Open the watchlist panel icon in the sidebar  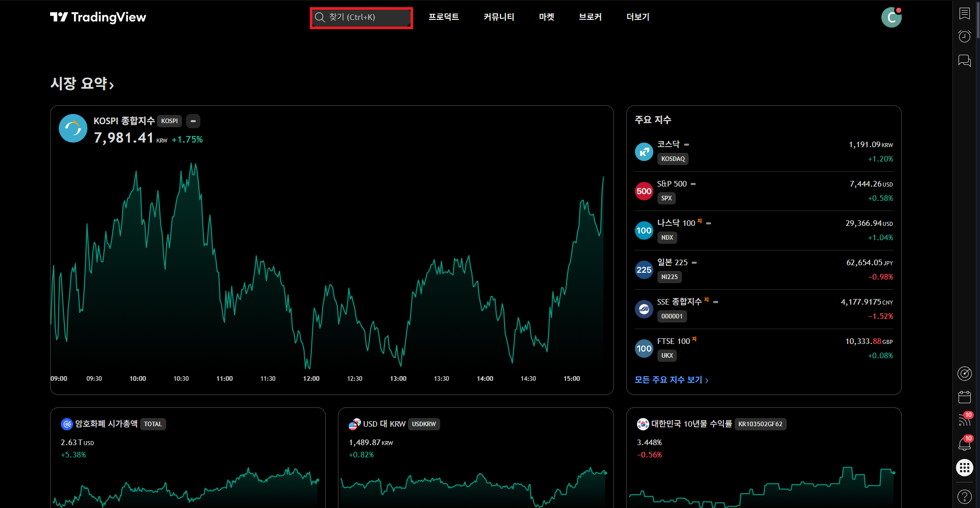click(964, 13)
